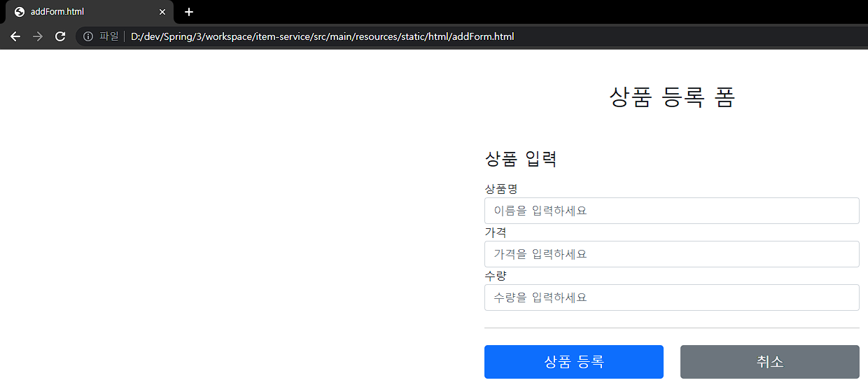
Task: Click the browser back arrow
Action: (x=15, y=36)
